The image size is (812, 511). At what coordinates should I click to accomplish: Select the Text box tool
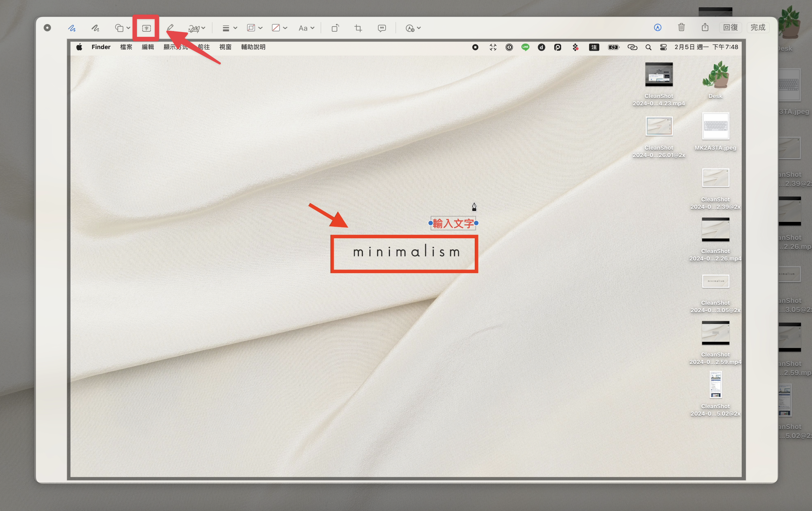tap(146, 28)
